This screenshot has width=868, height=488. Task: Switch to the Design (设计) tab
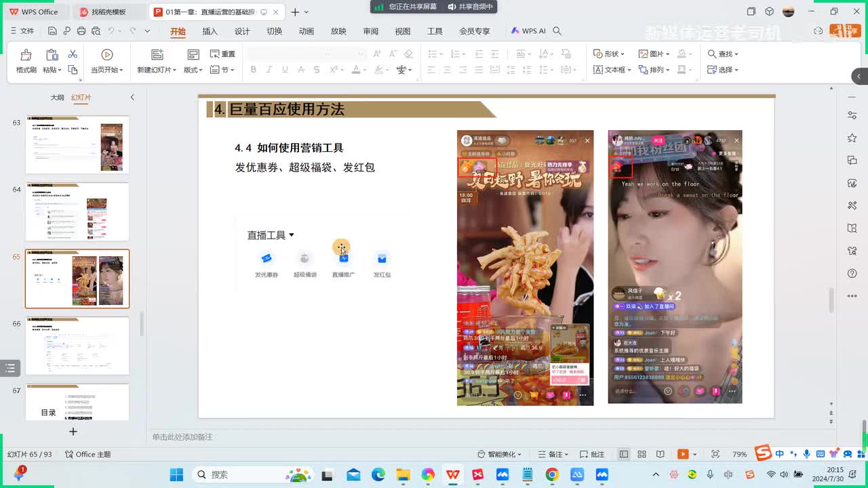pyautogui.click(x=242, y=31)
